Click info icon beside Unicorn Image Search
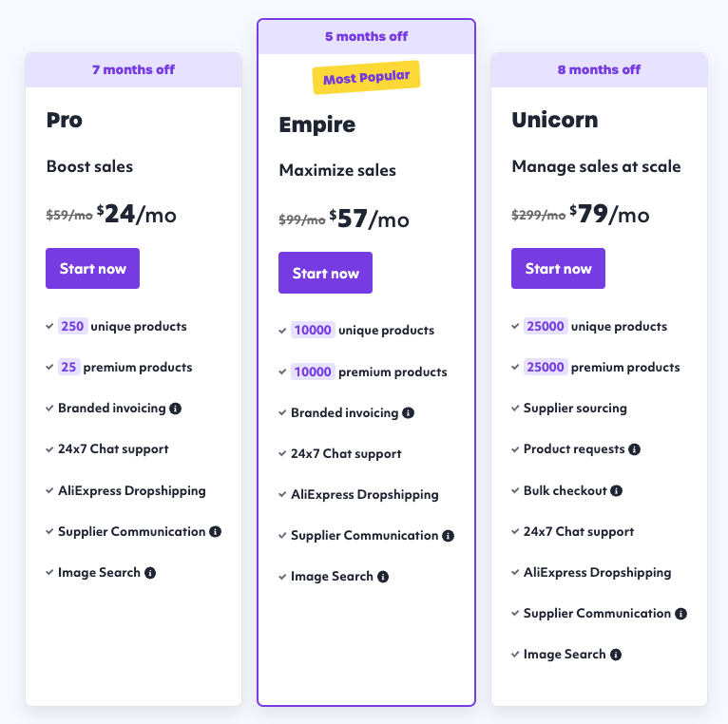The height and width of the screenshot is (724, 728). (616, 655)
